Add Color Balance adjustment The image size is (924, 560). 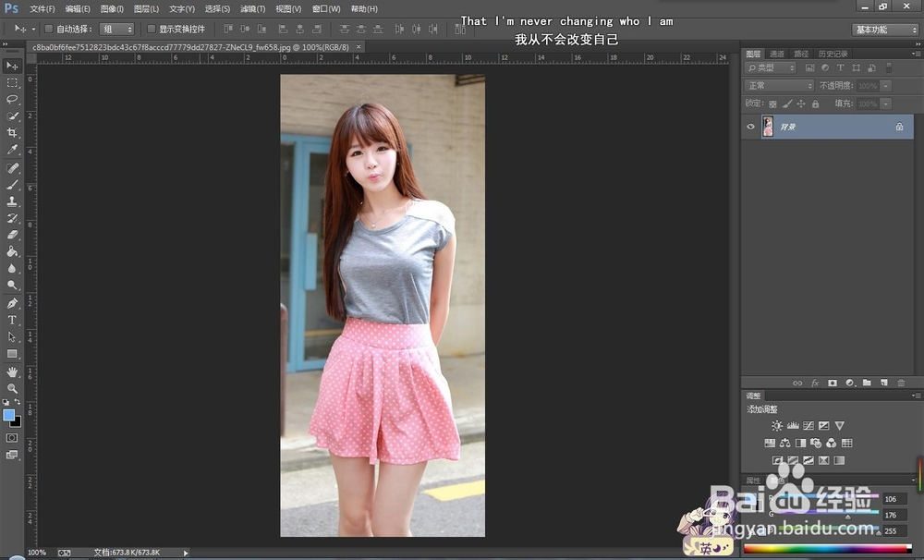click(784, 443)
